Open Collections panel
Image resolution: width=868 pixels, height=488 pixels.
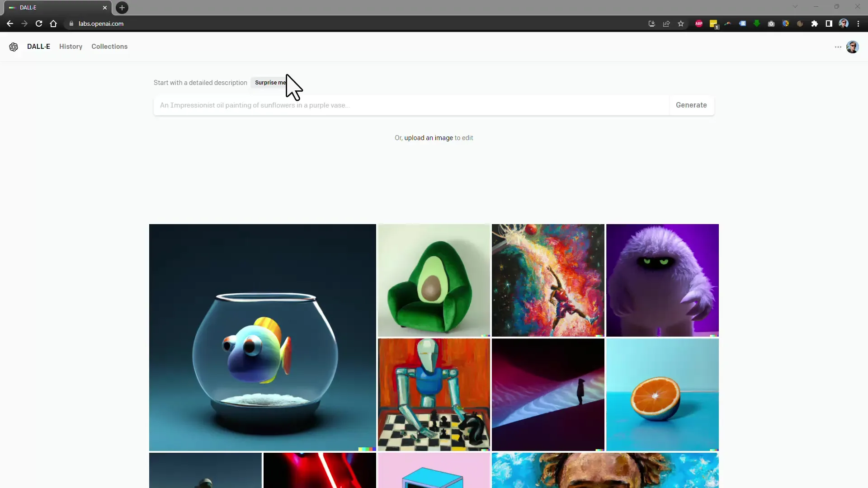tap(109, 47)
